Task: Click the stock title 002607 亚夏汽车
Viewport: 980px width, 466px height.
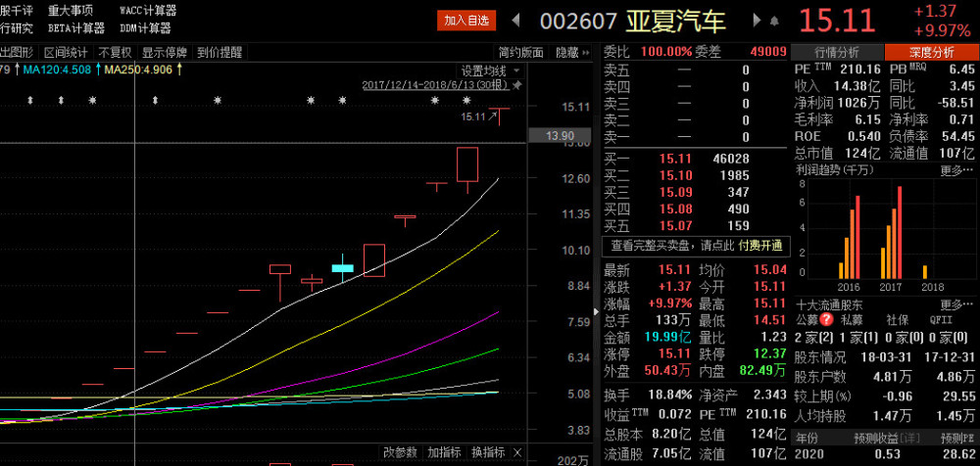Action: click(632, 22)
